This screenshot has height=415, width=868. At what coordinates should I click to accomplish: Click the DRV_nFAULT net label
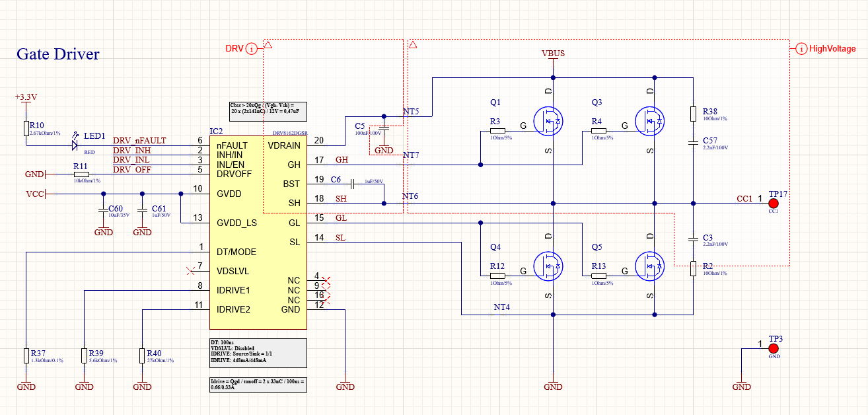coord(139,141)
